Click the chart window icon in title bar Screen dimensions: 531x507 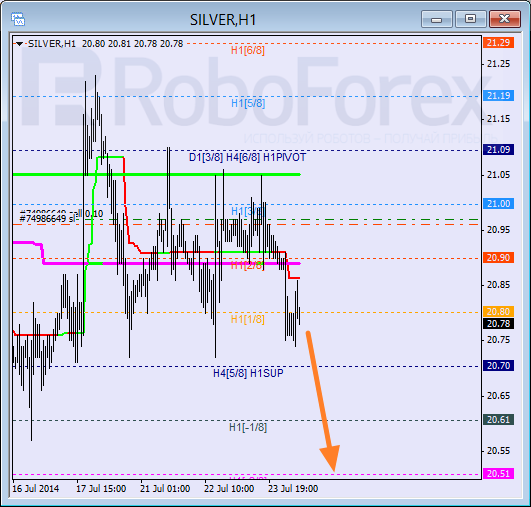pyautogui.click(x=18, y=19)
